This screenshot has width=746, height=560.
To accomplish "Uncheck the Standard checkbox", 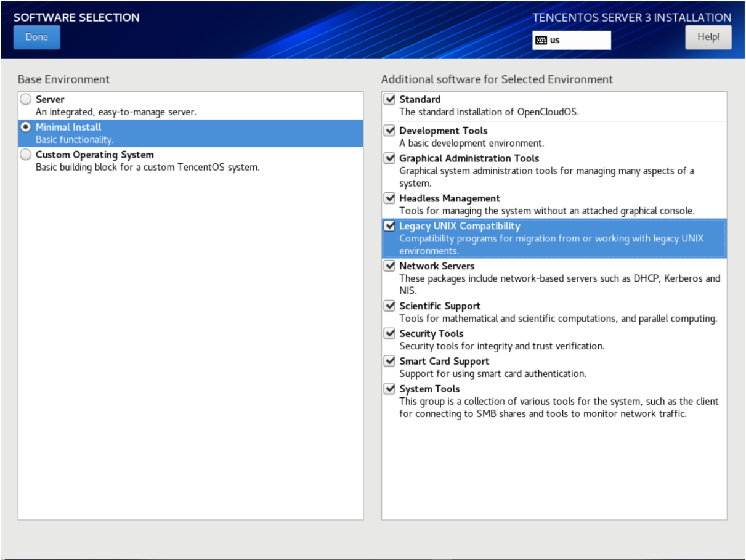I will coord(389,99).
